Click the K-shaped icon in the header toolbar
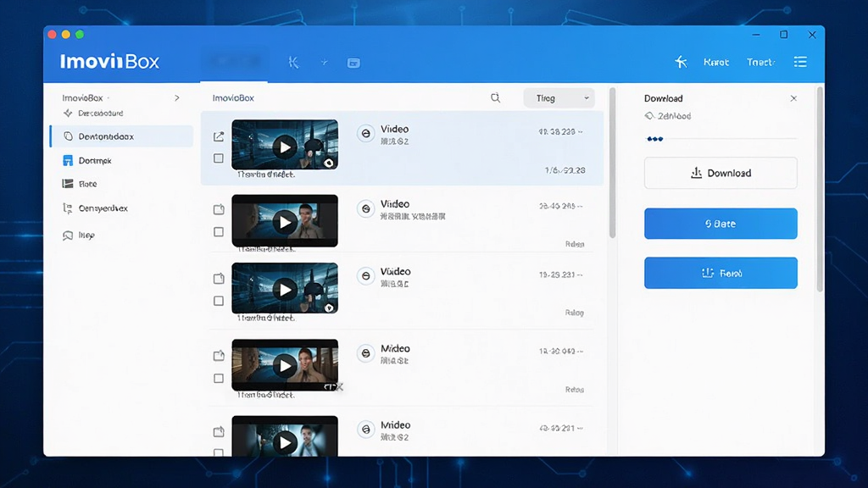The height and width of the screenshot is (488, 868). coord(293,63)
